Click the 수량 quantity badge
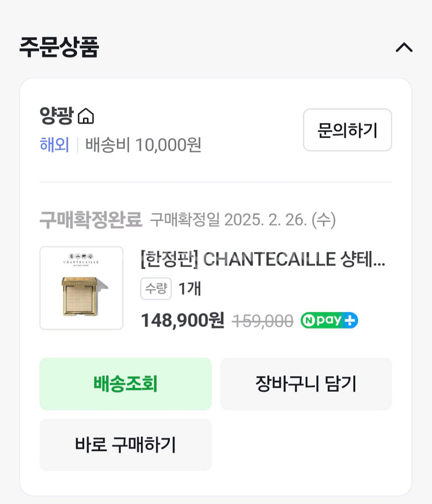Viewport: 432px width, 504px height. click(x=156, y=289)
